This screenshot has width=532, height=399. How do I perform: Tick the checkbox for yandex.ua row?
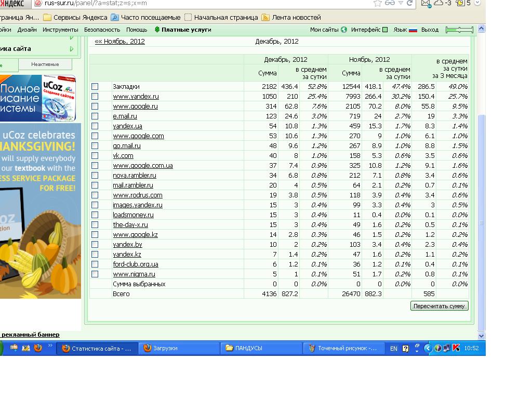95,126
